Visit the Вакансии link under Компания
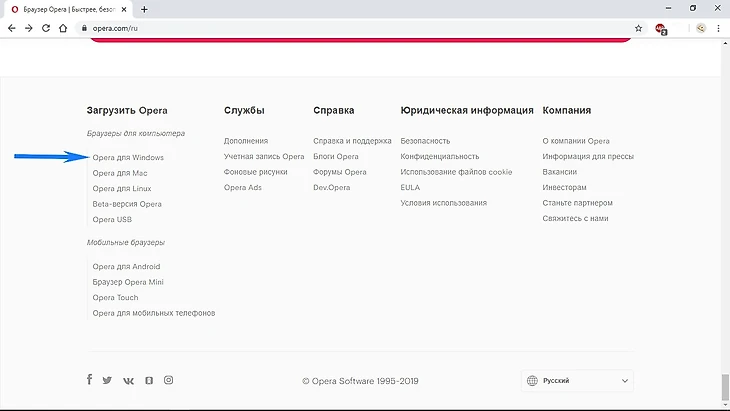 [559, 172]
